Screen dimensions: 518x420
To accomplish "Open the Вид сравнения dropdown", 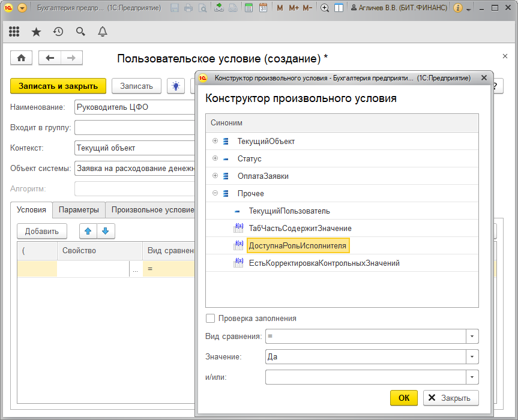I will click(x=472, y=337).
